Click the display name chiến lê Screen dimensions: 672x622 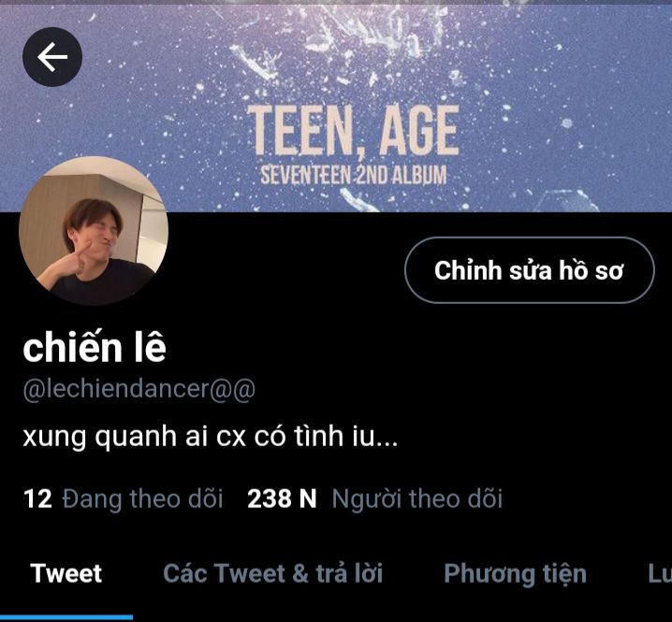point(95,347)
